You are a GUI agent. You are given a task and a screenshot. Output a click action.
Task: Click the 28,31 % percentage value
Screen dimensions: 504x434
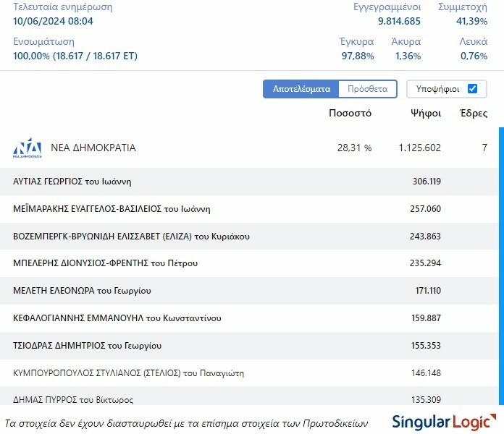[355, 148]
